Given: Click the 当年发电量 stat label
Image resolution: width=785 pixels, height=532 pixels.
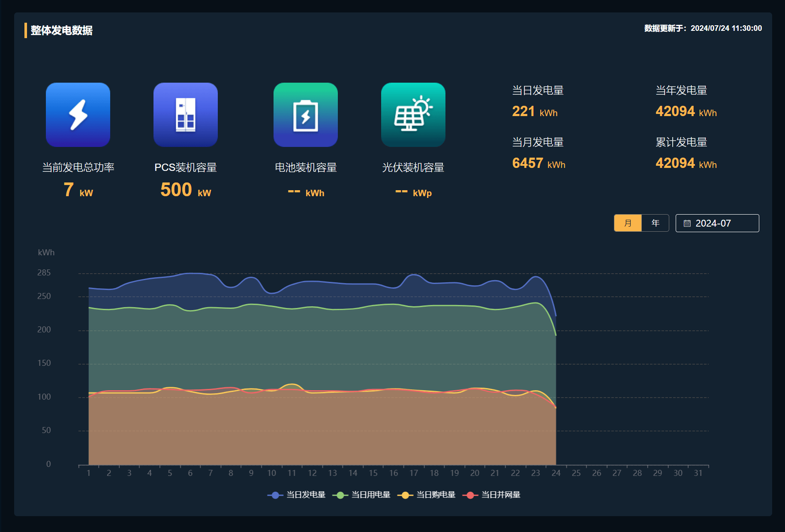Looking at the screenshot, I should point(682,90).
